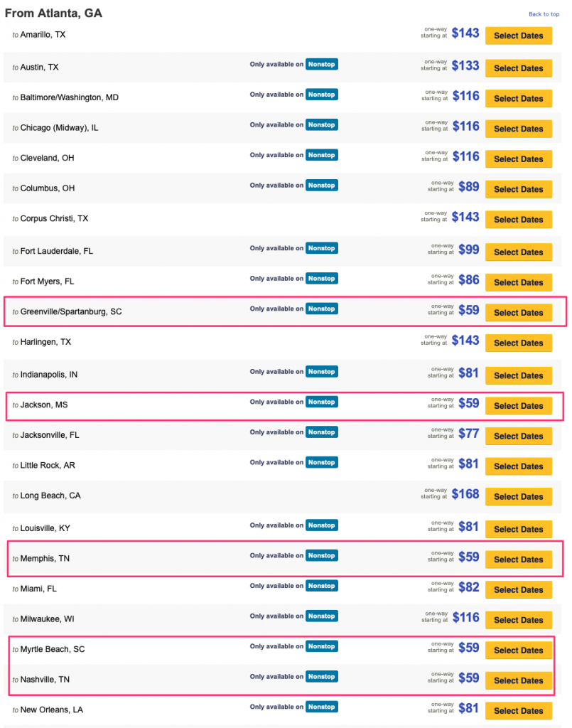Select Dates for Austin, TX flight
This screenshot has height=728, width=572.
(518, 68)
